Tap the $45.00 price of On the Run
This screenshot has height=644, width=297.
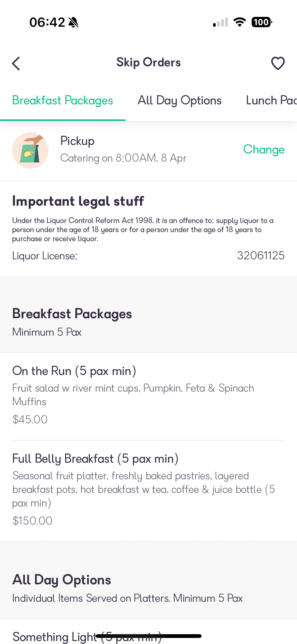point(30,419)
